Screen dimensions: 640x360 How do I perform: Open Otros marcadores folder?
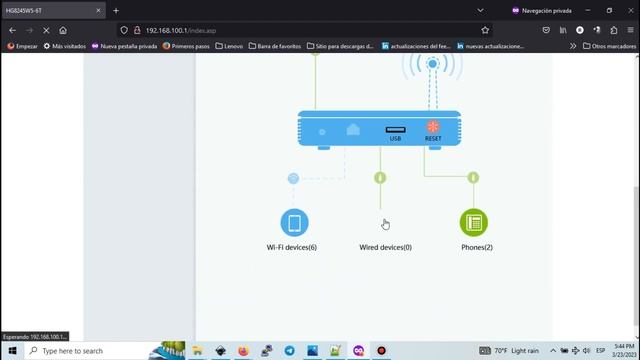pyautogui.click(x=609, y=46)
